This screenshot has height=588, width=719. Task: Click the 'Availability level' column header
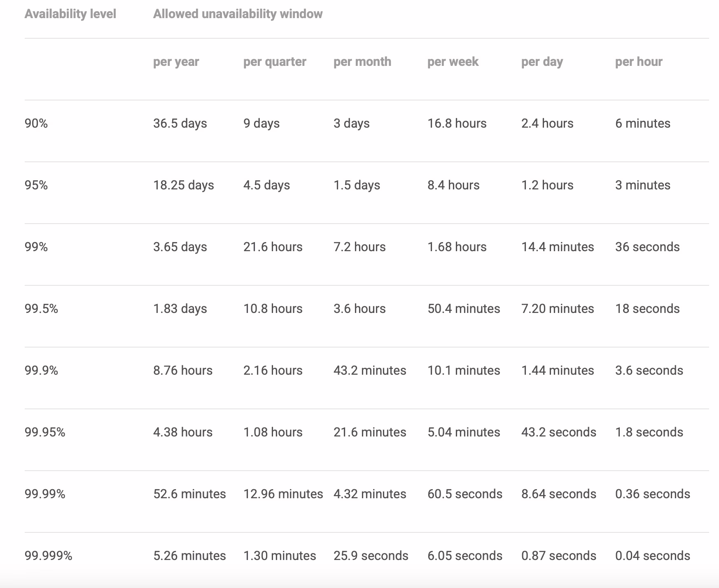[x=70, y=14]
